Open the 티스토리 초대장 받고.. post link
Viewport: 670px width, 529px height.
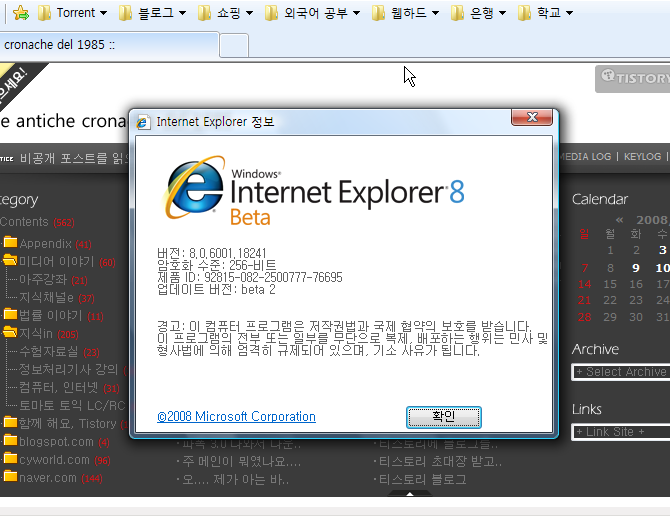tap(440, 461)
